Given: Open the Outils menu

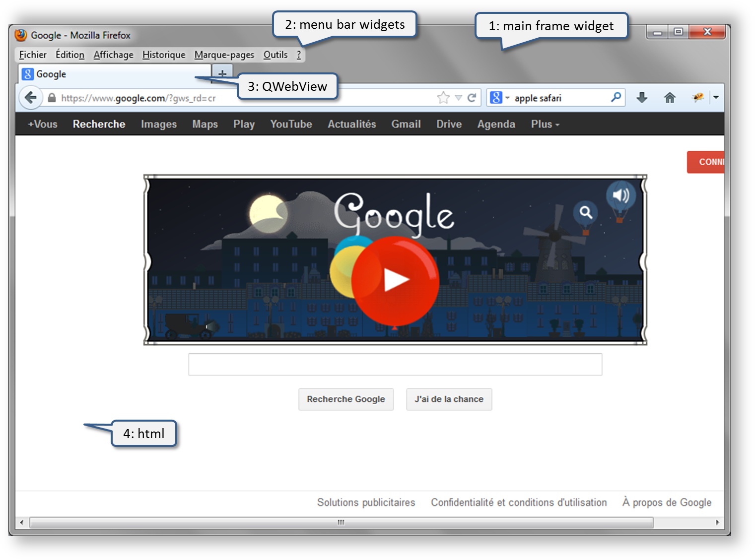Looking at the screenshot, I should point(275,55).
